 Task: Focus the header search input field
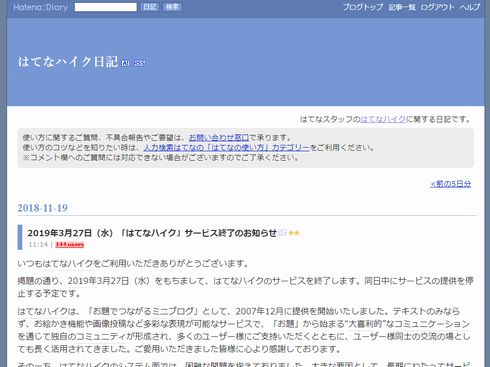pyautogui.click(x=106, y=7)
